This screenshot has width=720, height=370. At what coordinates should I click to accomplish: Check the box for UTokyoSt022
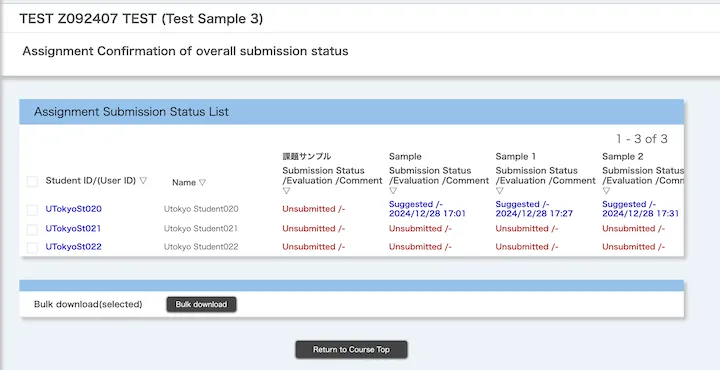coord(32,247)
